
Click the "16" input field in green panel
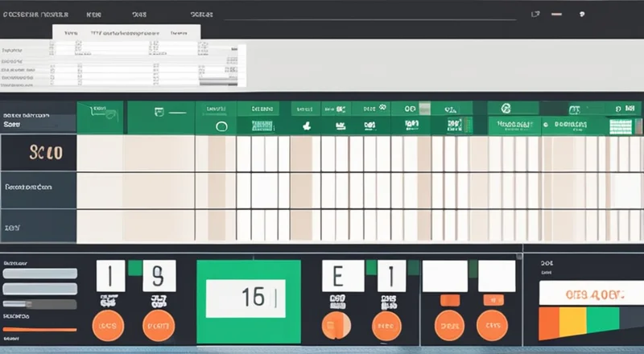[244, 298]
